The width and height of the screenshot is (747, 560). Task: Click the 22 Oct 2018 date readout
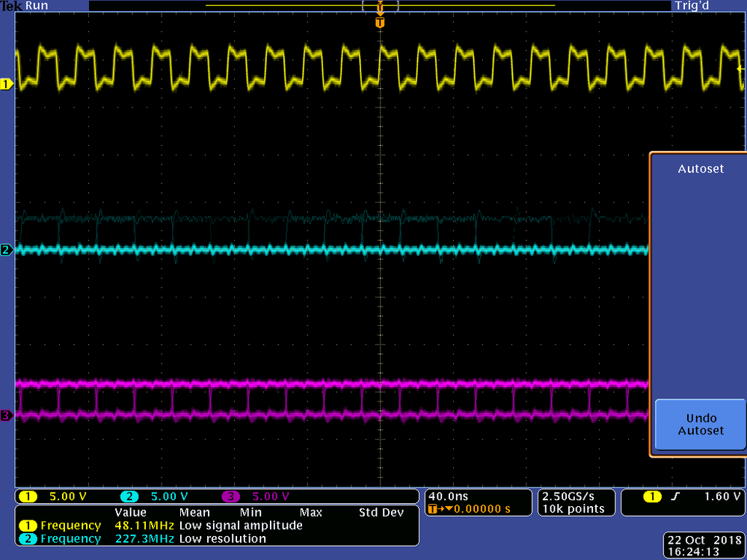pos(704,540)
